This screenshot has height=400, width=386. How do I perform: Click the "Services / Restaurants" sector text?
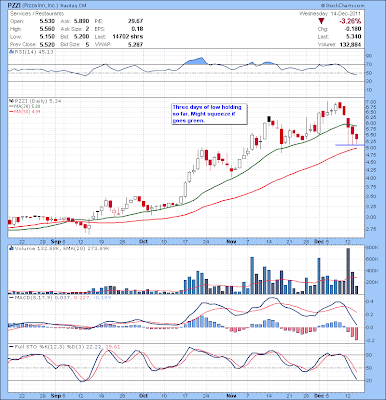click(37, 14)
